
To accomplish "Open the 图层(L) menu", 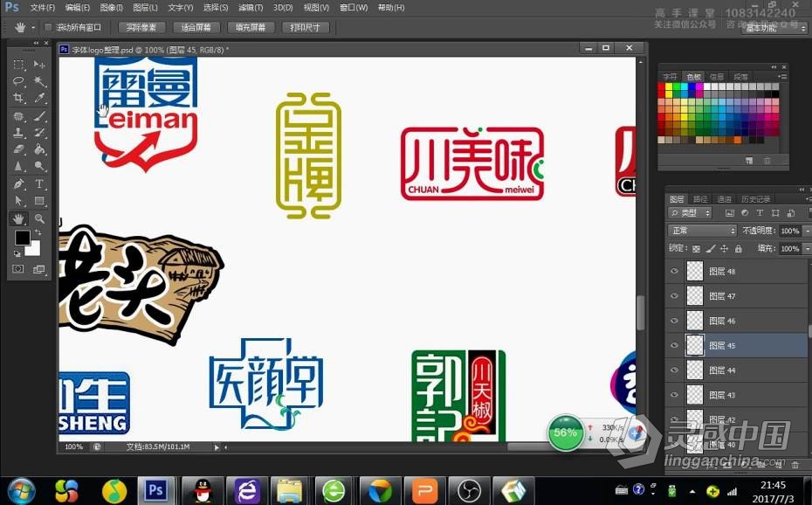I will [145, 8].
